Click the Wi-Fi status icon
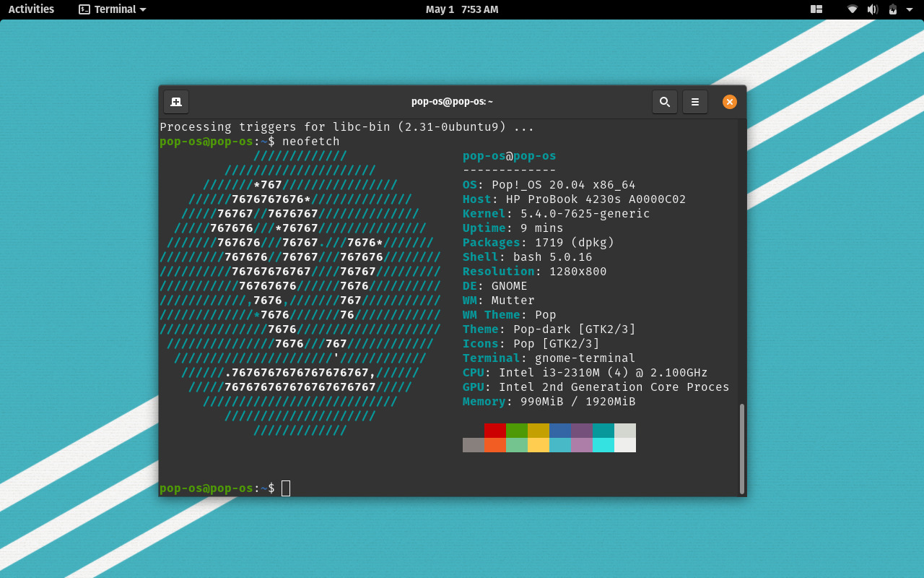 click(852, 9)
